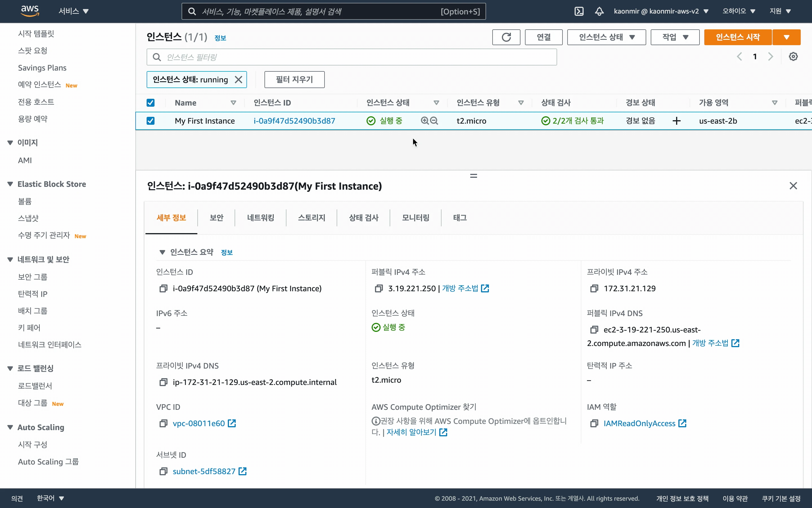812x508 pixels.
Task: Open the 지원 support menu
Action: pyautogui.click(x=780, y=11)
